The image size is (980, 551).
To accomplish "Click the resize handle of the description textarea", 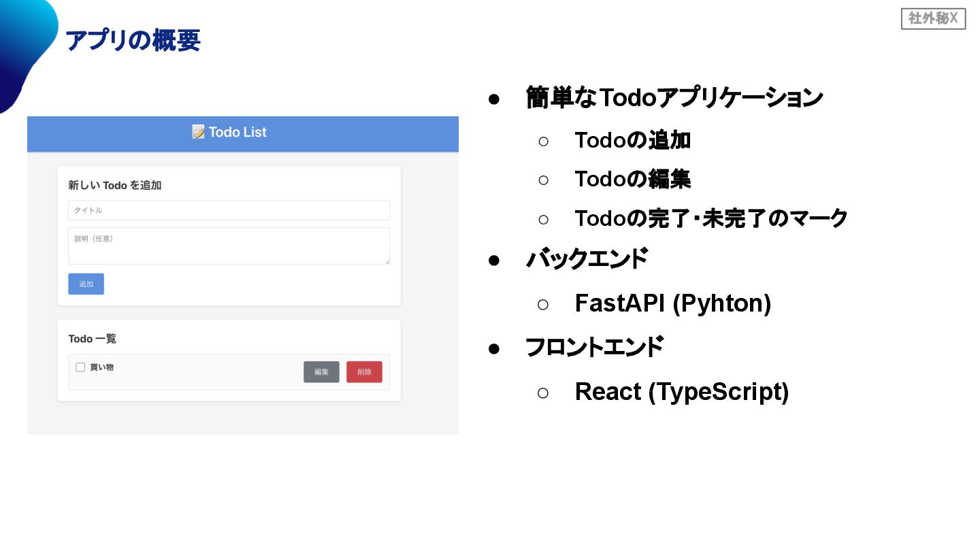I will (x=387, y=261).
